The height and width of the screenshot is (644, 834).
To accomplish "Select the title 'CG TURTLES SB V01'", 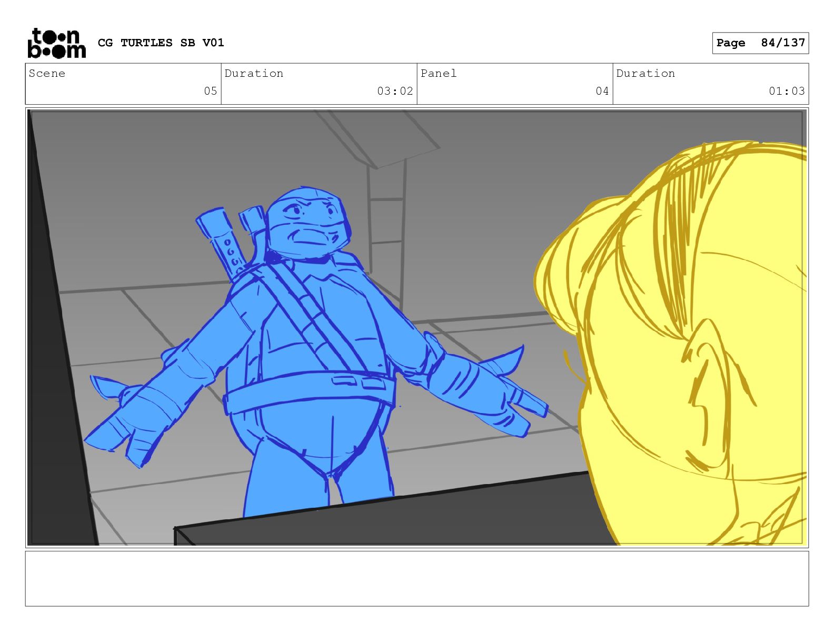I will 161,43.
